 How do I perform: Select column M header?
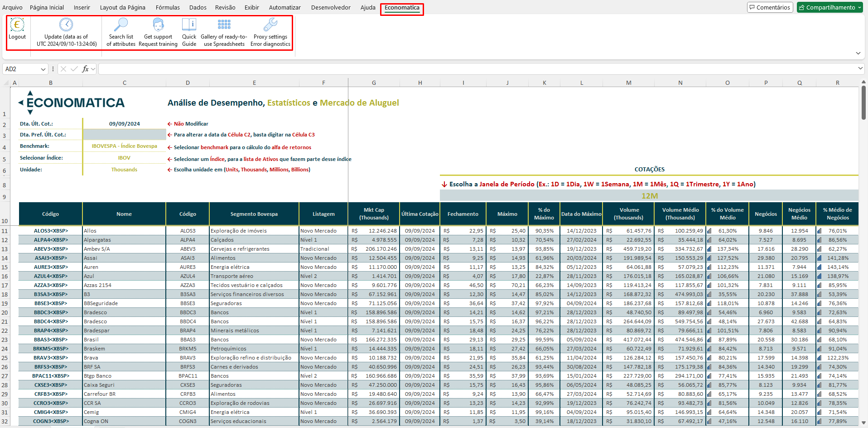pyautogui.click(x=628, y=83)
